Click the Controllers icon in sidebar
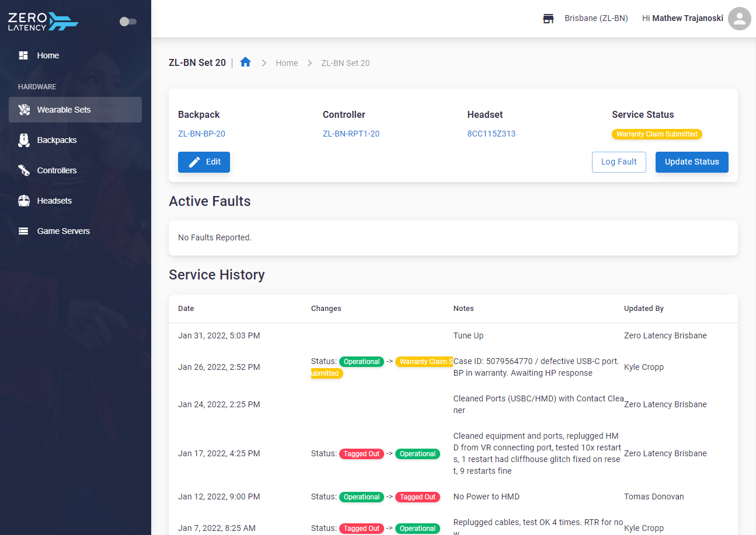This screenshot has height=535, width=756. (23, 170)
